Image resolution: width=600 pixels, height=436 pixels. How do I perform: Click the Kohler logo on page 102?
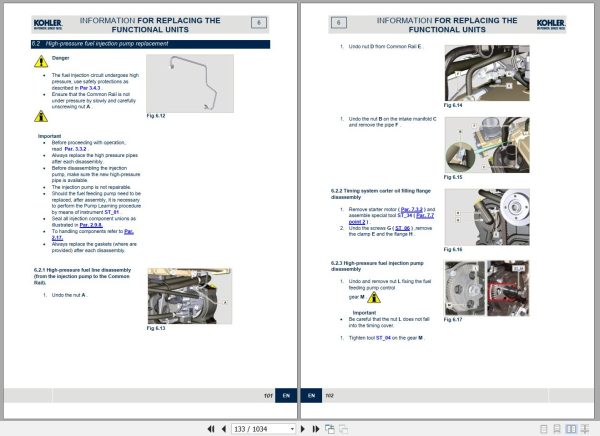click(551, 24)
